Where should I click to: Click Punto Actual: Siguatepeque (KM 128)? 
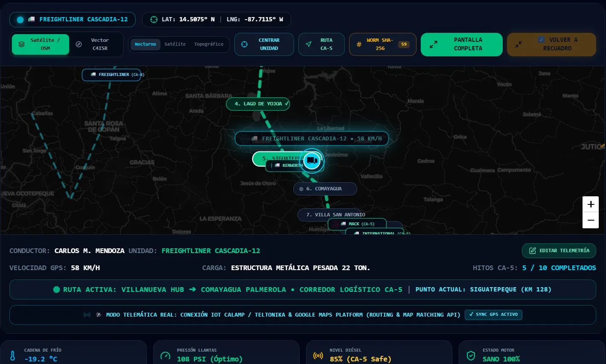tap(484, 290)
